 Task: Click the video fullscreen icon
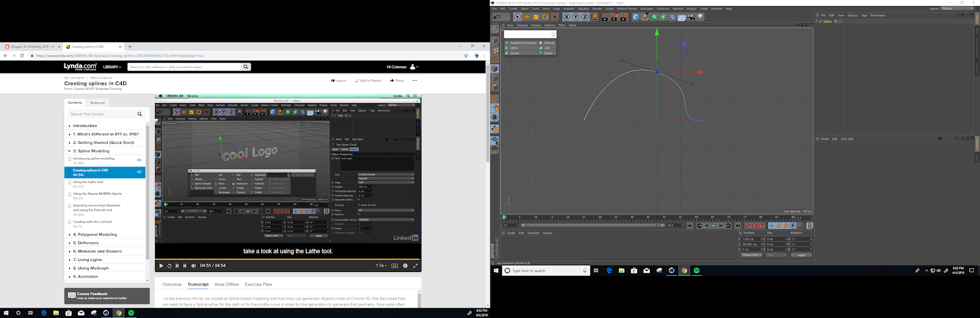tap(415, 266)
